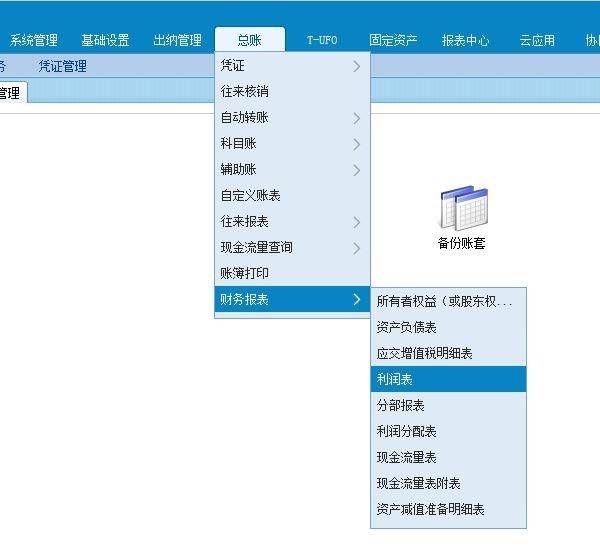The width and height of the screenshot is (600, 555).
Task: Expand the 科目账 submenu arrow
Action: pyautogui.click(x=357, y=144)
